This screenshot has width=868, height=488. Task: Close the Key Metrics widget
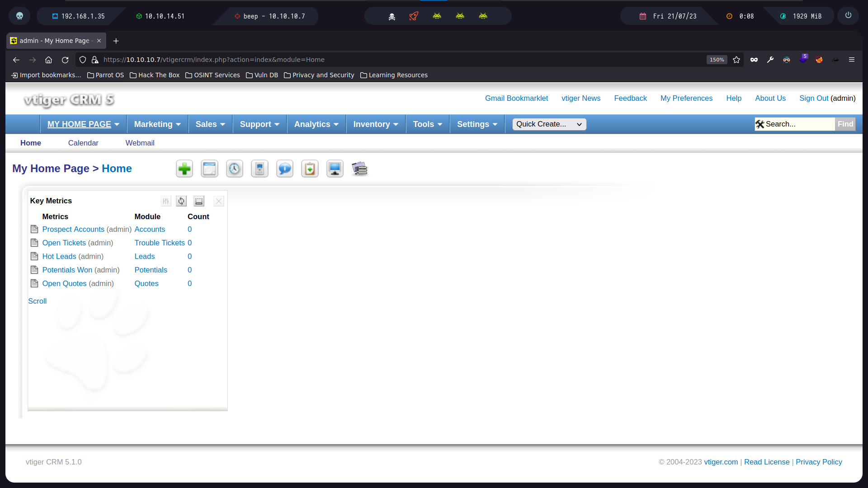coord(219,201)
